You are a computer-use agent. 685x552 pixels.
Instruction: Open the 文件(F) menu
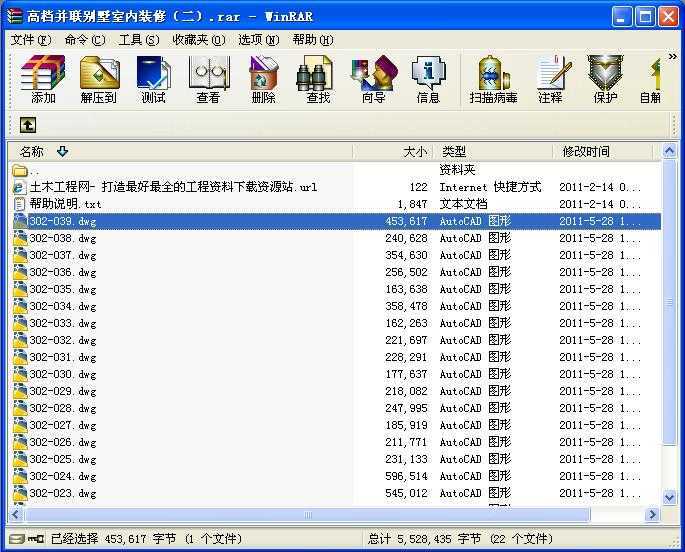coord(31,40)
